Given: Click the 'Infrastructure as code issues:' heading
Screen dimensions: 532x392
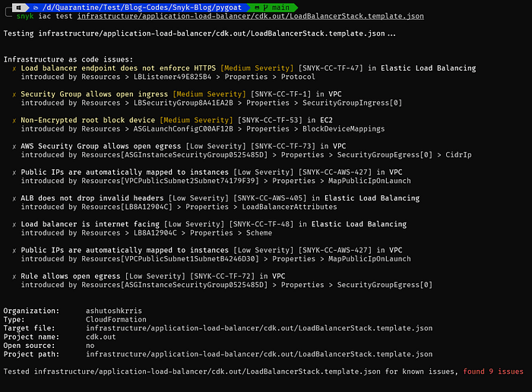Looking at the screenshot, I should (68, 59).
